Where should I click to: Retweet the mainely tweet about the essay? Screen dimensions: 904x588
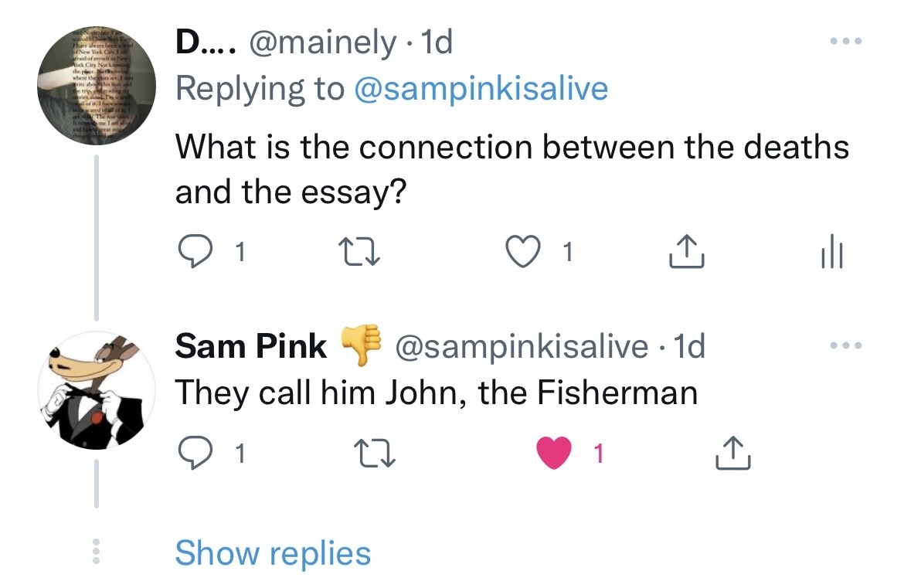pos(359,251)
